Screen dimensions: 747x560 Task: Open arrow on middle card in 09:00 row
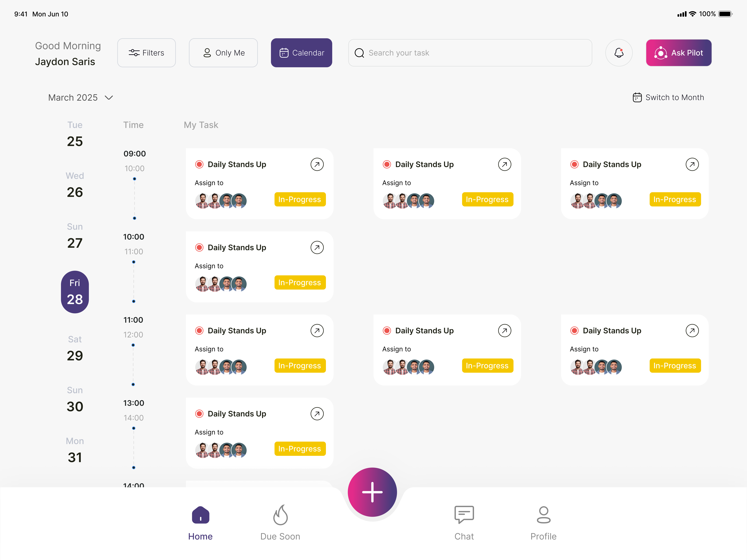click(x=504, y=164)
